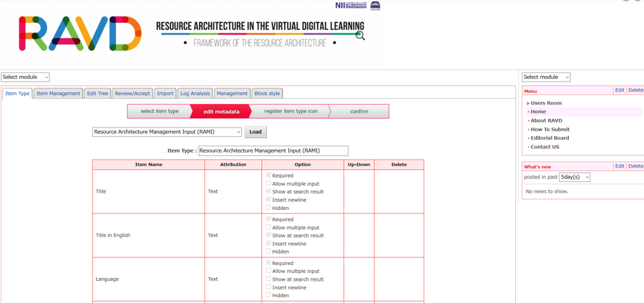This screenshot has width=644, height=303.
Task: Go to Review/Accept tab
Action: click(132, 93)
